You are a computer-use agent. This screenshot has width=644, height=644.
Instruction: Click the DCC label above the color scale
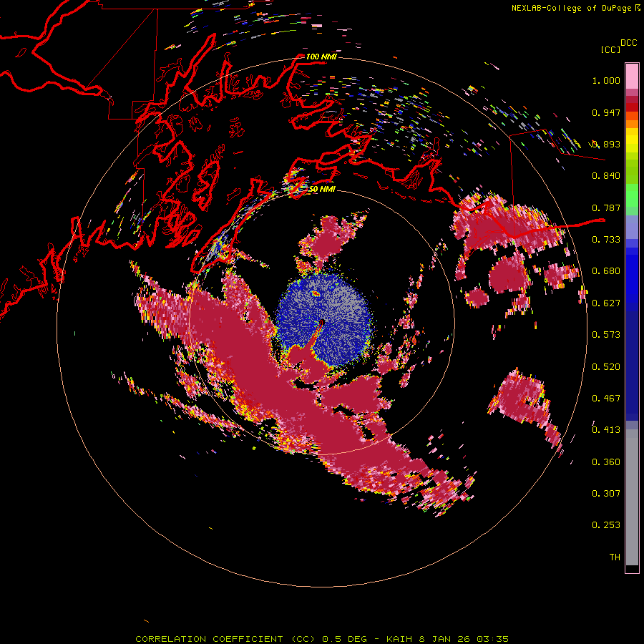(628, 43)
